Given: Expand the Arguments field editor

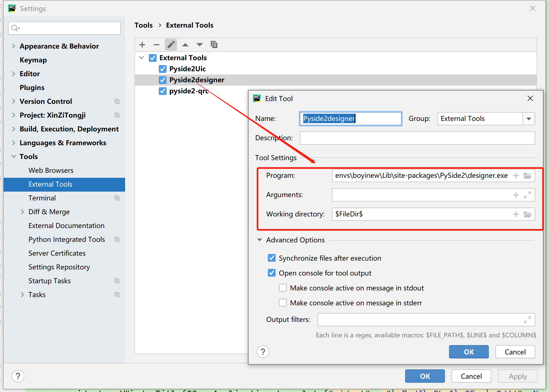Looking at the screenshot, I should tap(527, 195).
